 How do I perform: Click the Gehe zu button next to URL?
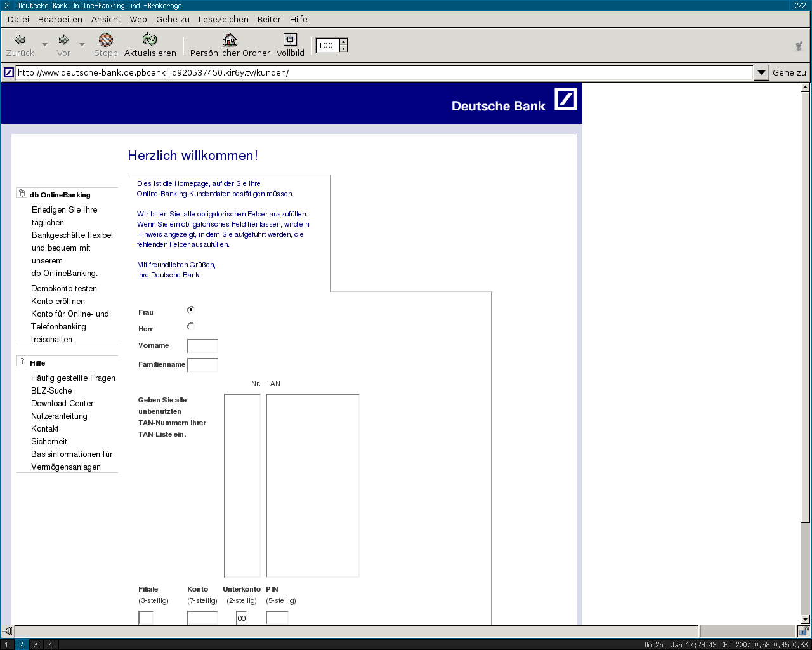click(789, 72)
